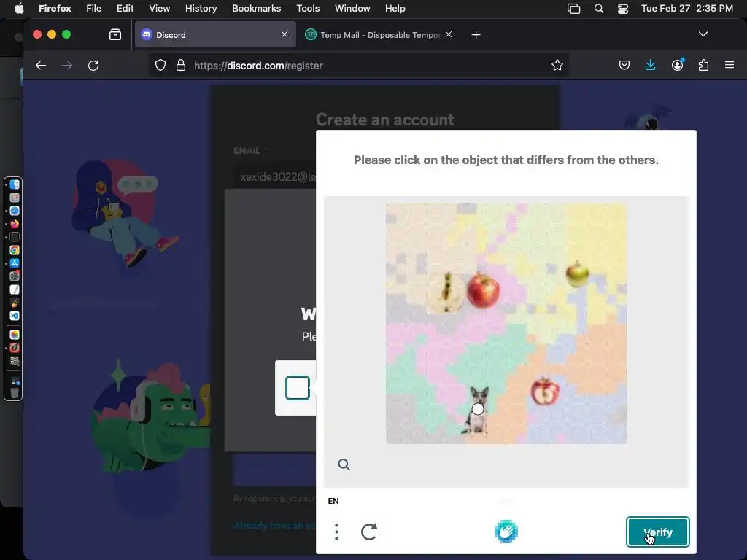Close the Discord tab
Image resolution: width=747 pixels, height=560 pixels.
pos(285,34)
